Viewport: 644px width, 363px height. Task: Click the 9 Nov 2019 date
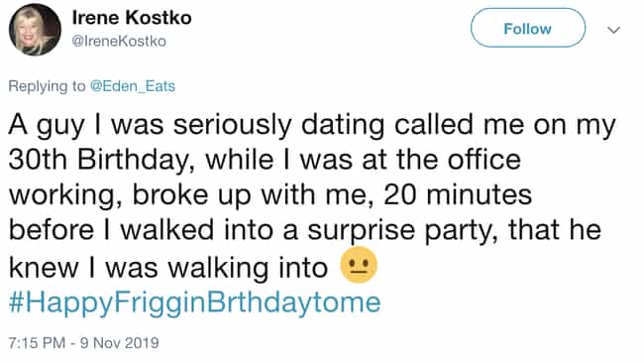tap(120, 342)
